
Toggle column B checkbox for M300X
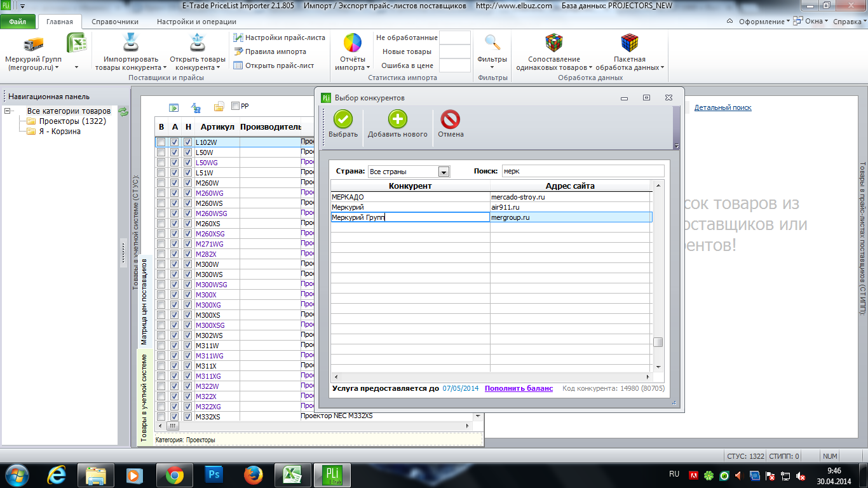coord(161,295)
